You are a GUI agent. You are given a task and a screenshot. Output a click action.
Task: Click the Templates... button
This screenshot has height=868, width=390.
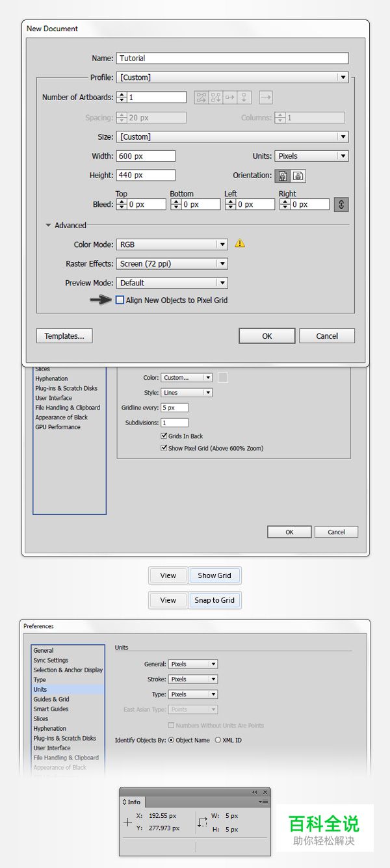[64, 336]
